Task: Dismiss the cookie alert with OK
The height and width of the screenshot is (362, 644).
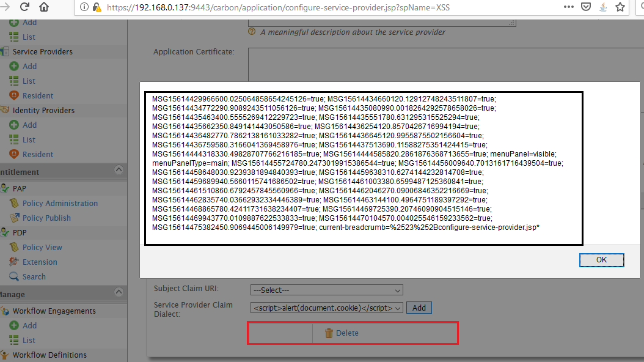Action: (602, 260)
